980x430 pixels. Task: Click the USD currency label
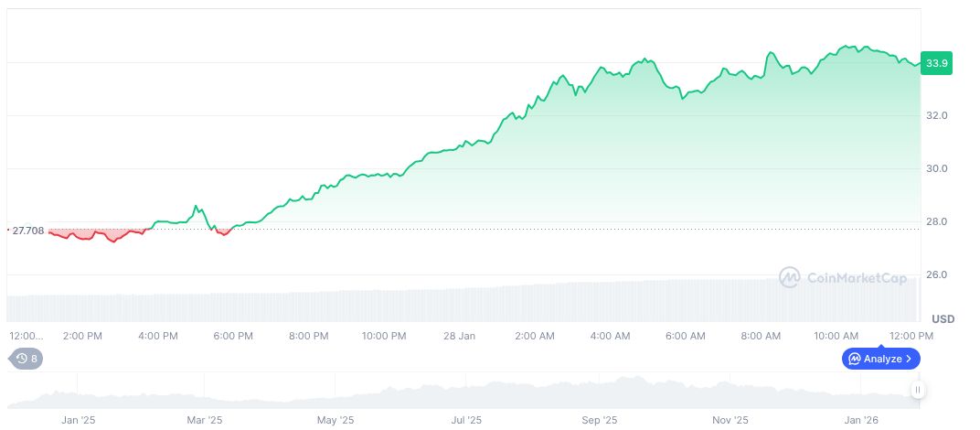click(943, 319)
